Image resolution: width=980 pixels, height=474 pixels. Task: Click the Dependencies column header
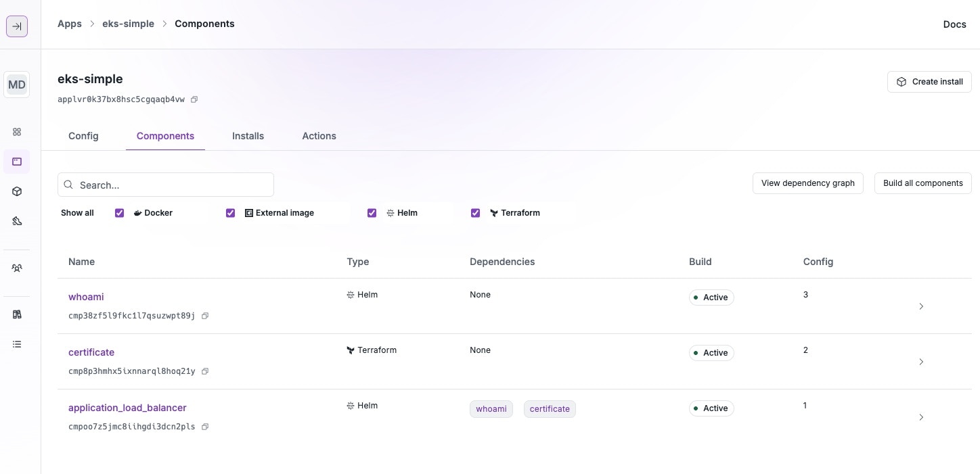[x=502, y=262]
